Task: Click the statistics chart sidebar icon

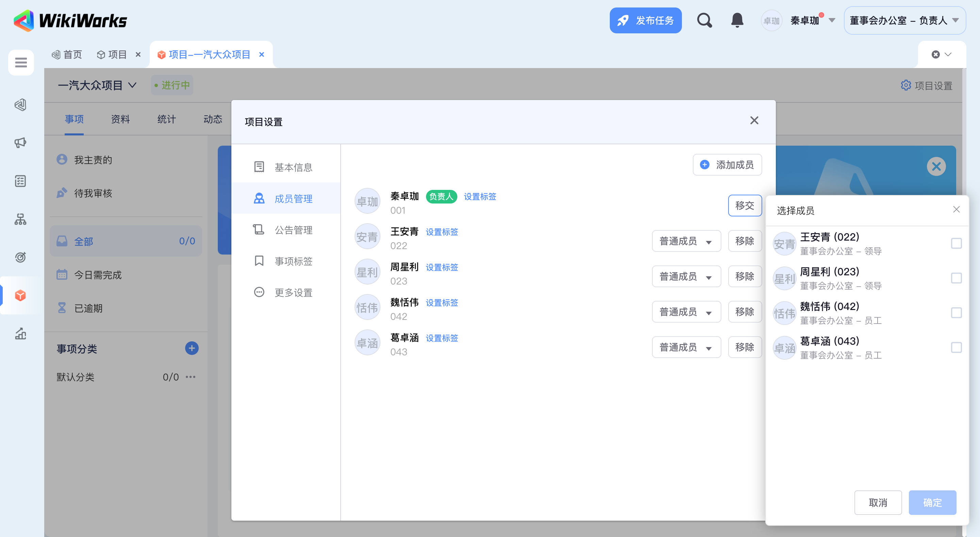Action: pyautogui.click(x=20, y=333)
